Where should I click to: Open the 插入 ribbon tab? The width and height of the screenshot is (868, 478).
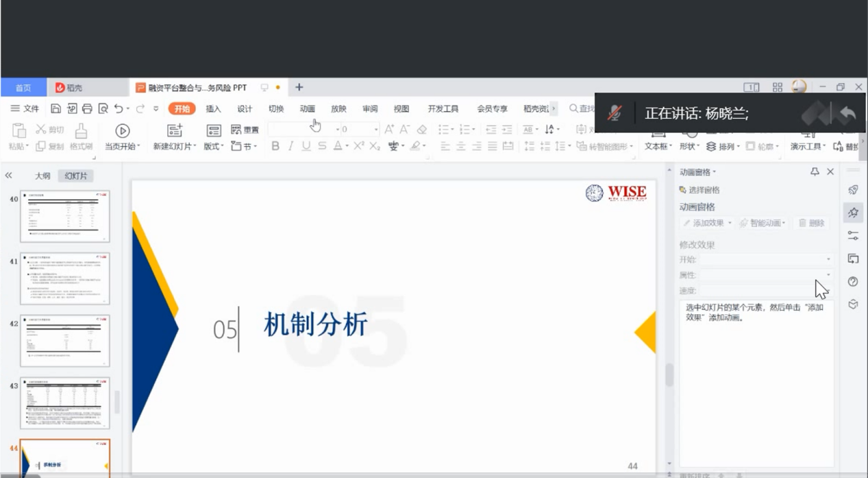(214, 108)
